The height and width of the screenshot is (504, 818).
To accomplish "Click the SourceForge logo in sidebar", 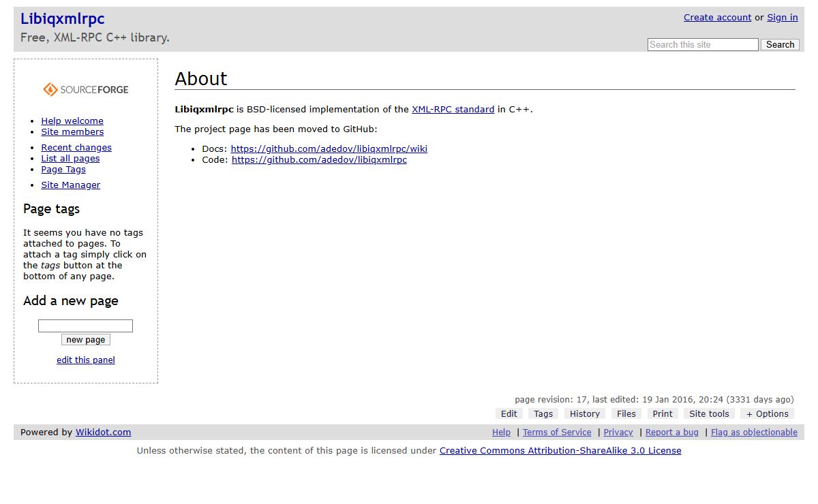I will 86,89.
